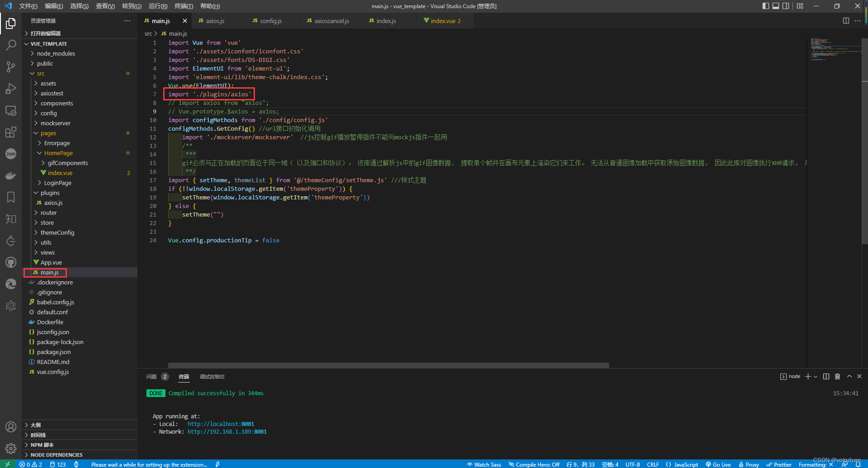
Task: Open the Accounts icon in activity bar
Action: pos(11,427)
